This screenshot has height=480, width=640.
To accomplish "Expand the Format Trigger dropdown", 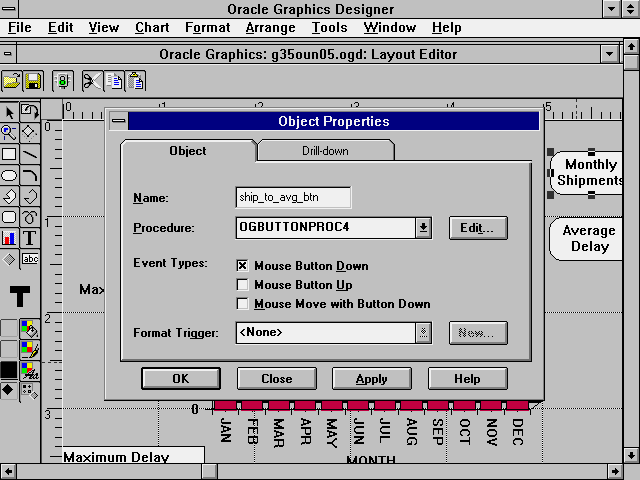I will [x=424, y=332].
